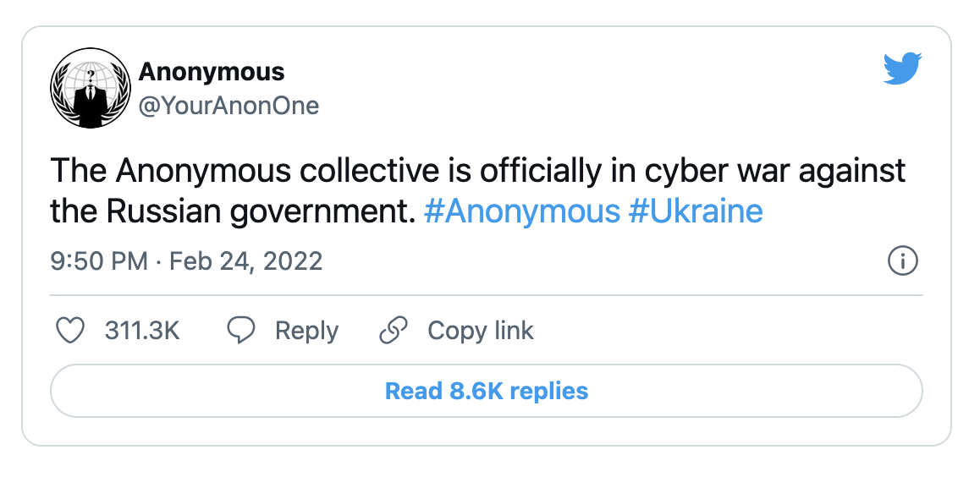Click blank header space between handle and bird logo

click(x=600, y=87)
